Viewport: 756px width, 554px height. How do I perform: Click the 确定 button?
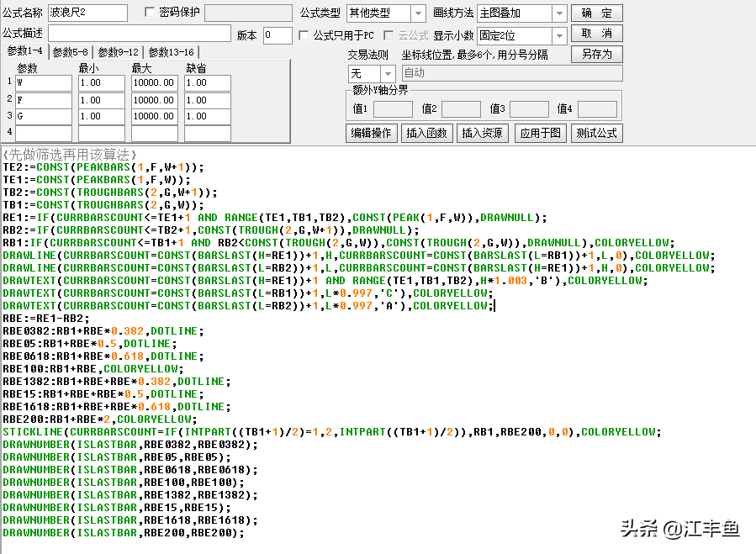click(597, 13)
